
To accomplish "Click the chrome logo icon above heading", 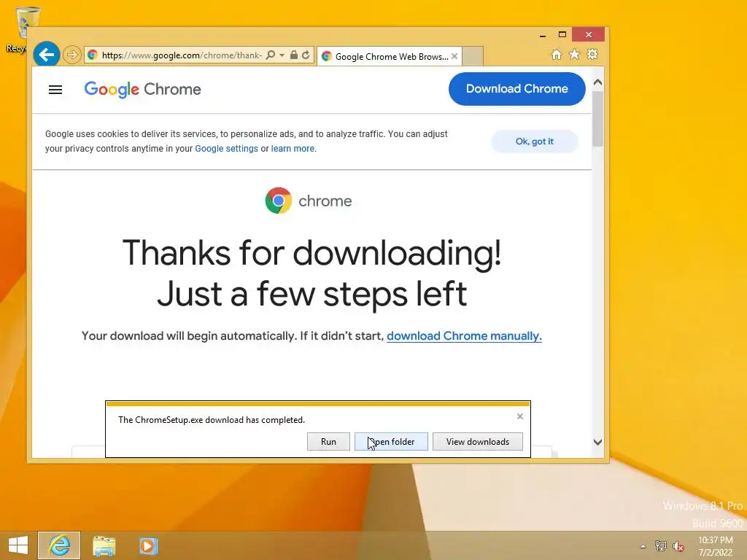I will tap(279, 201).
